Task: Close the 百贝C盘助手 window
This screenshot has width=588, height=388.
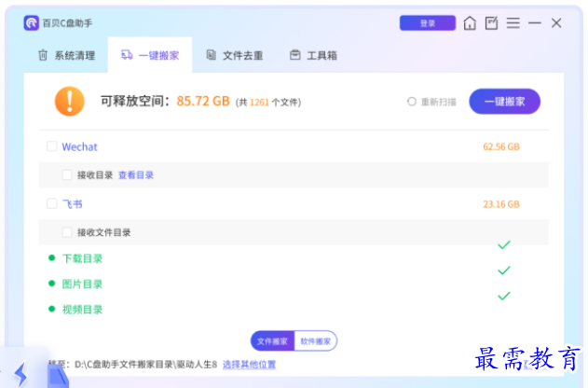Action: coord(556,23)
